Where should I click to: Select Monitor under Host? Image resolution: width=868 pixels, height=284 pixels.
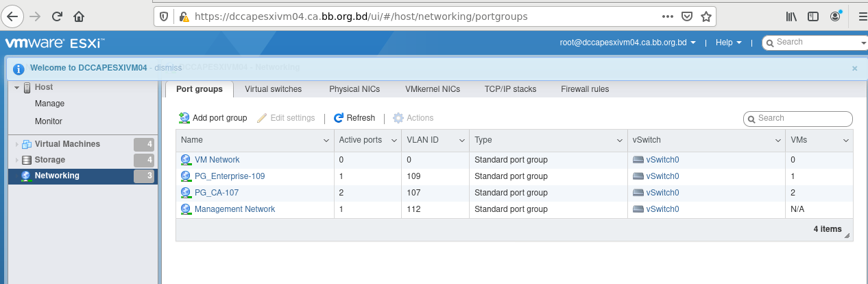(49, 121)
